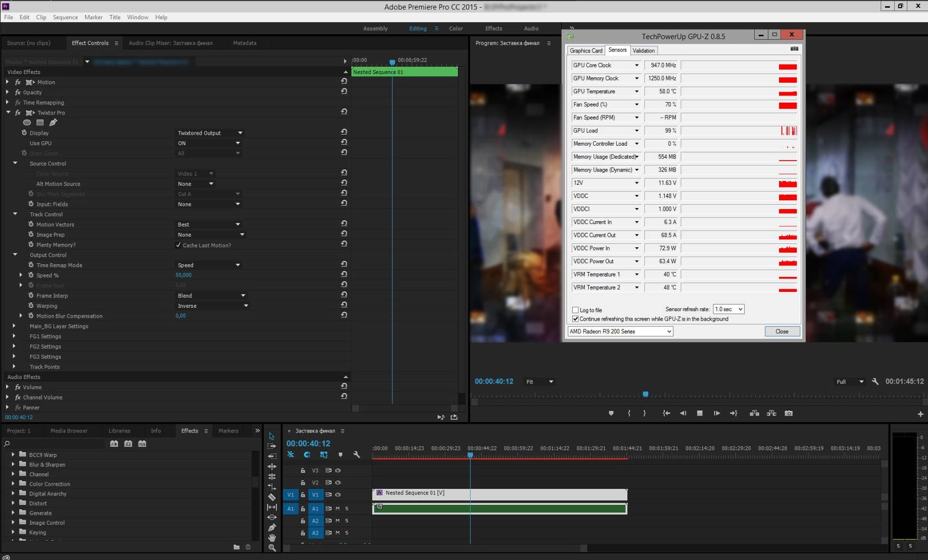Solo audio track A2

[347, 521]
